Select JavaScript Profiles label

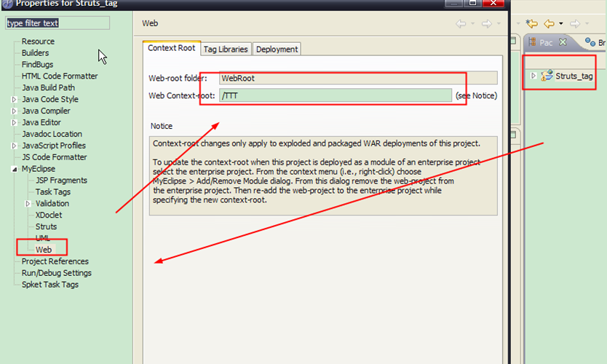pos(54,146)
